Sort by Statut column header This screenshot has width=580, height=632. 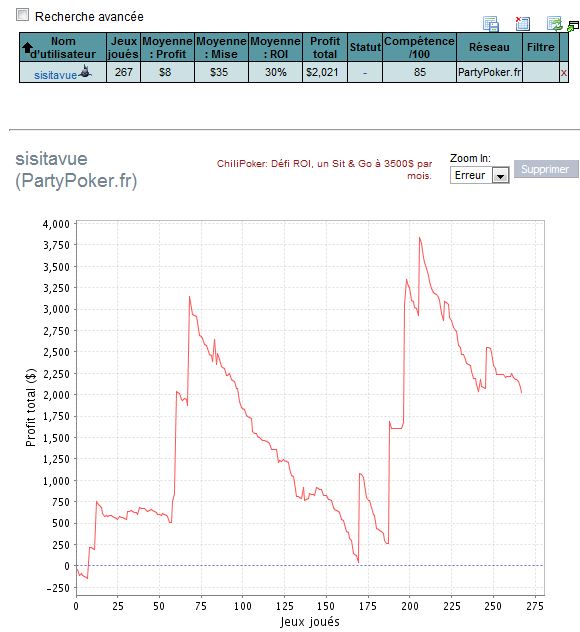pos(365,47)
